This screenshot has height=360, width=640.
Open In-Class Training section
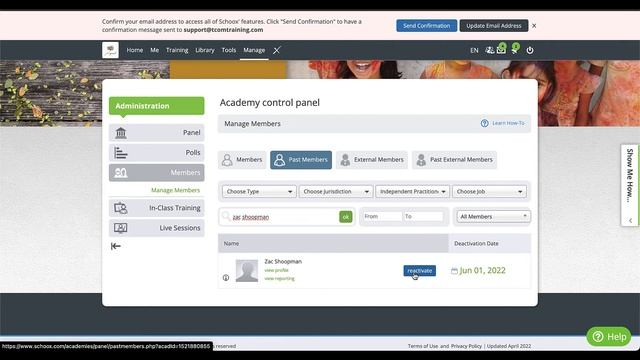click(x=157, y=208)
